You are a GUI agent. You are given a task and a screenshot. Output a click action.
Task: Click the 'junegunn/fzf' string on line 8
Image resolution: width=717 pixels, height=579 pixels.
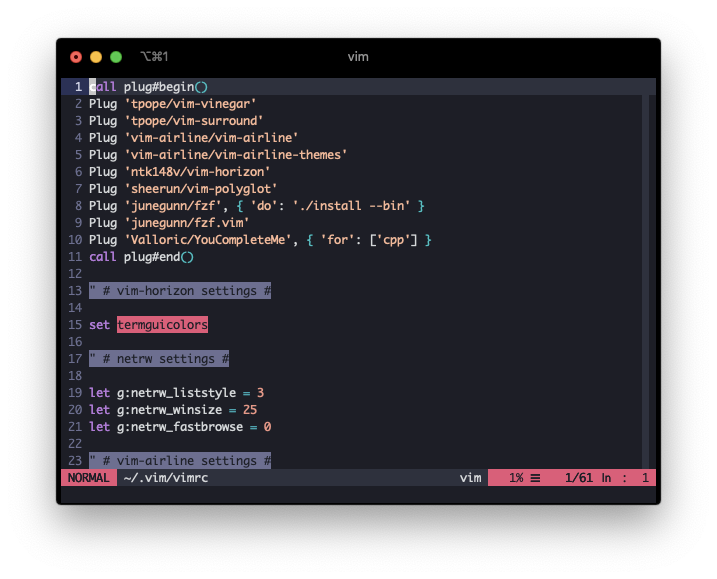(x=173, y=206)
